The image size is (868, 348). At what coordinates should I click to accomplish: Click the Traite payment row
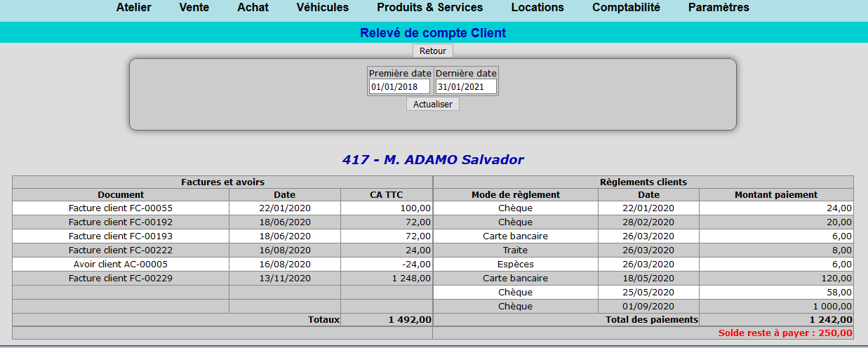click(x=515, y=250)
